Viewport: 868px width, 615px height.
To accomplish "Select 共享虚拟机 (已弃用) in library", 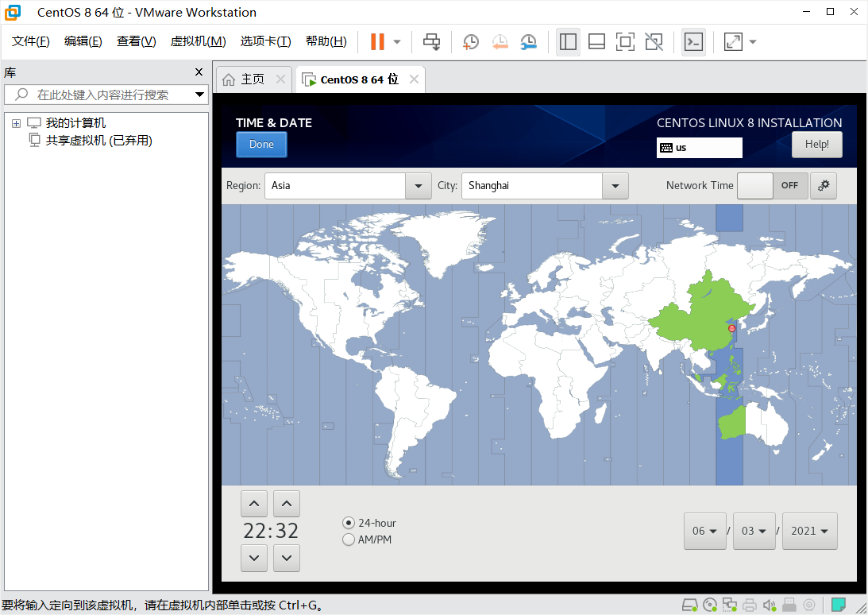I will [x=98, y=140].
